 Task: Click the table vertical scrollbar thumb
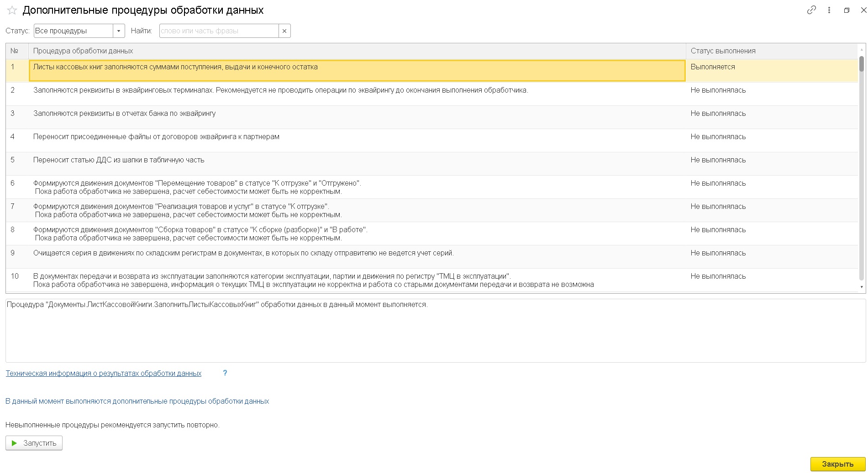862,64
